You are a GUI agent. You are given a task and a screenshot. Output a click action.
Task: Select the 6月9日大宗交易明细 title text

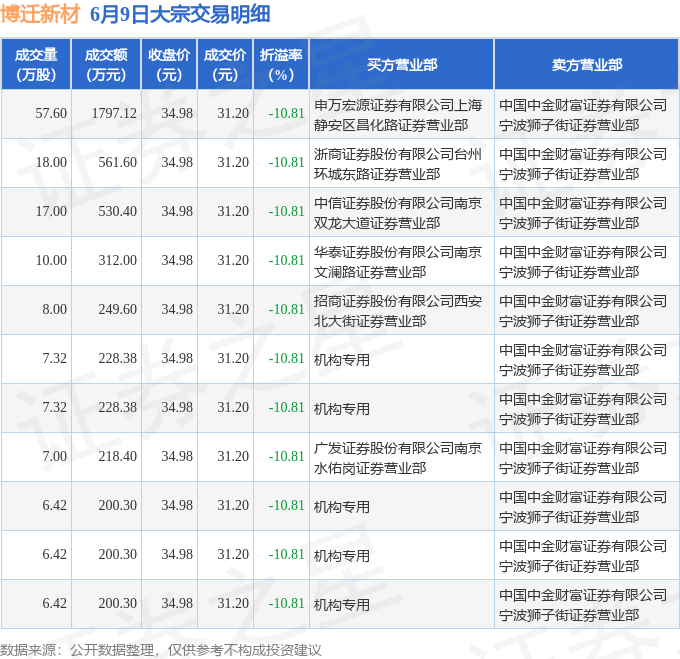180,14
